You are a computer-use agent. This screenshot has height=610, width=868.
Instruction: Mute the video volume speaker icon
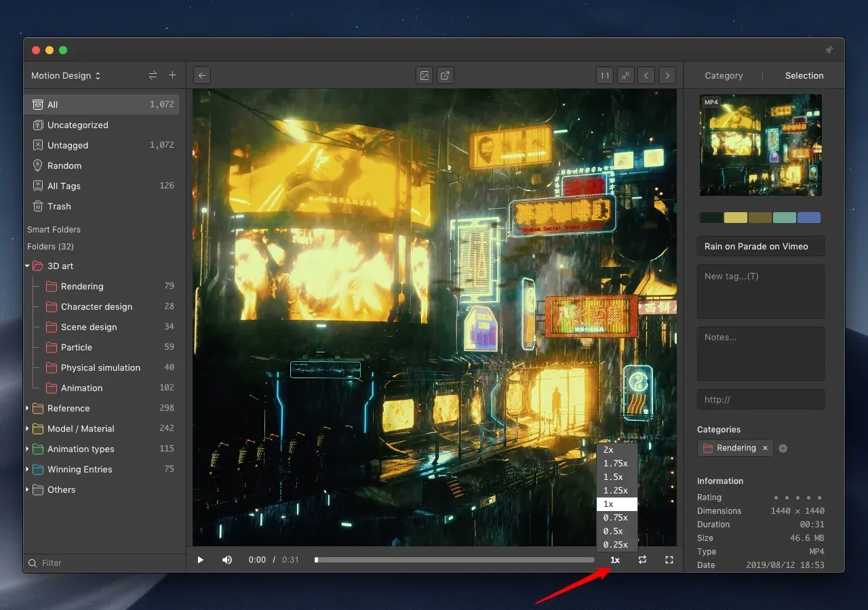227,560
